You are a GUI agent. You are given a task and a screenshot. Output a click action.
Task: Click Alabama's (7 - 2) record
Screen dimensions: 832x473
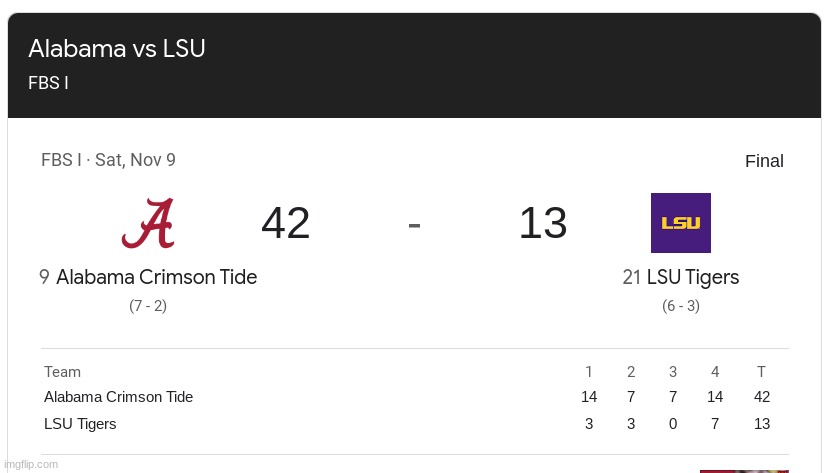point(148,306)
